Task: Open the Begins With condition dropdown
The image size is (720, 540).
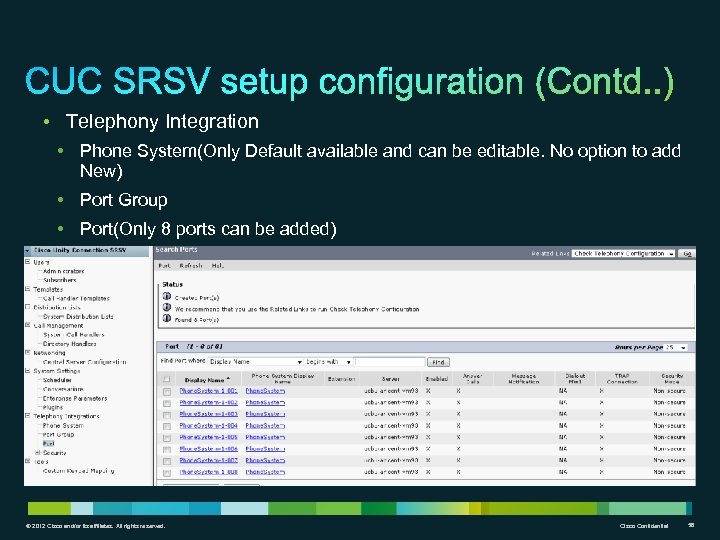Action: (328, 362)
